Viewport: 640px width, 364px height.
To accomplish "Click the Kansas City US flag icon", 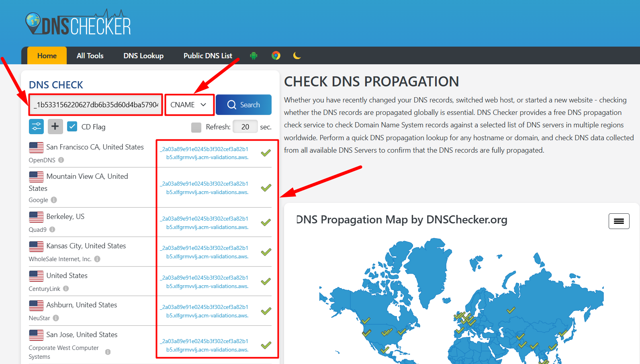I will tap(36, 246).
